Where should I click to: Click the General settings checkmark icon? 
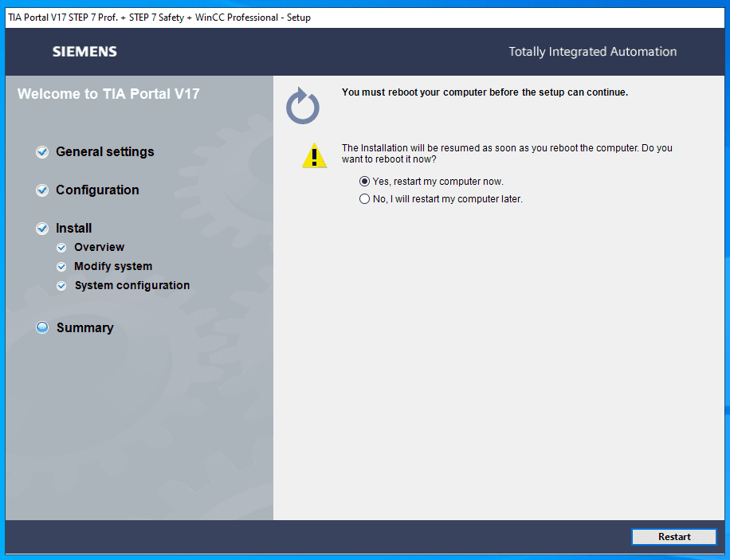click(x=42, y=152)
